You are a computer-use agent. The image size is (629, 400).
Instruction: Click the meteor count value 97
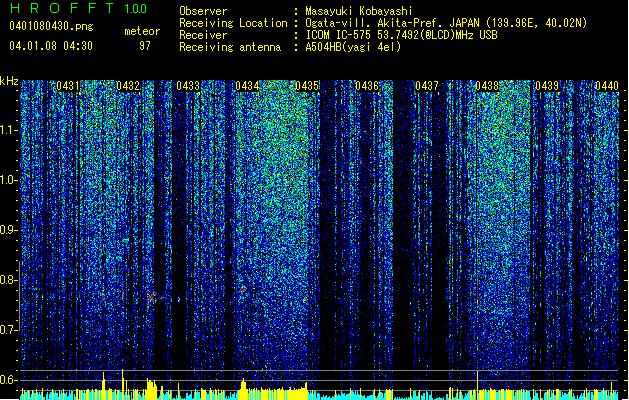145,46
